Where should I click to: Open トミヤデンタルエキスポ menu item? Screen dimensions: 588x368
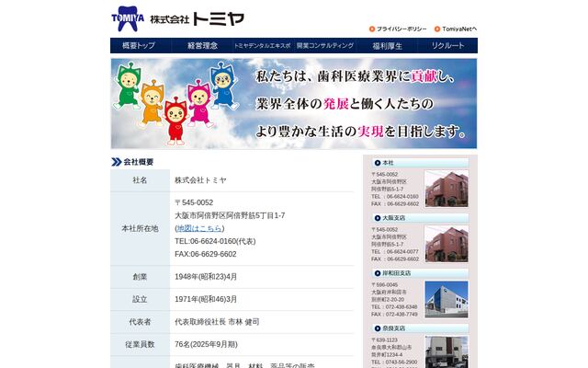tap(263, 45)
